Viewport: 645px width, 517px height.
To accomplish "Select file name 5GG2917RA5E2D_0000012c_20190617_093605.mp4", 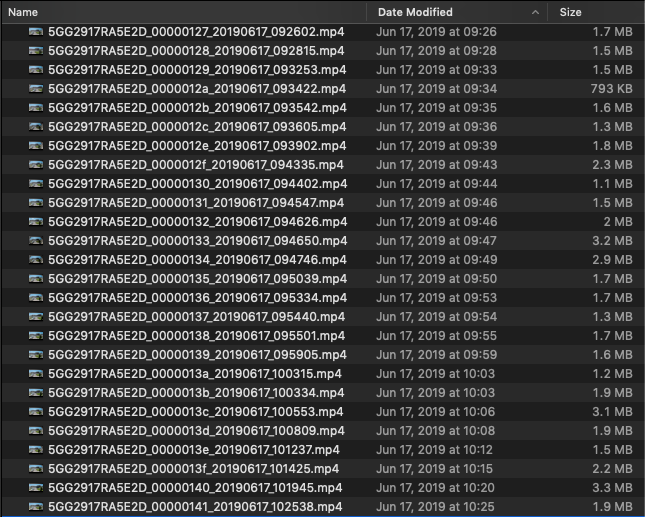I will pos(197,127).
